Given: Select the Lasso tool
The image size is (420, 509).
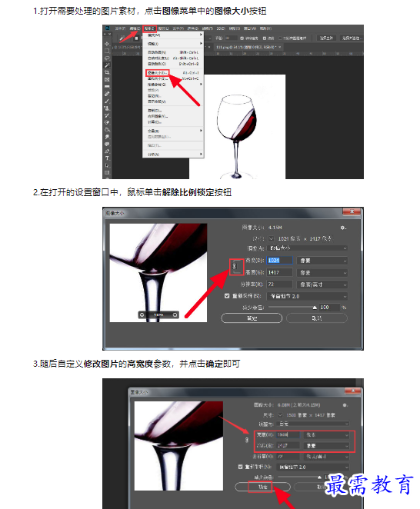Looking at the screenshot, I should pos(107,58).
